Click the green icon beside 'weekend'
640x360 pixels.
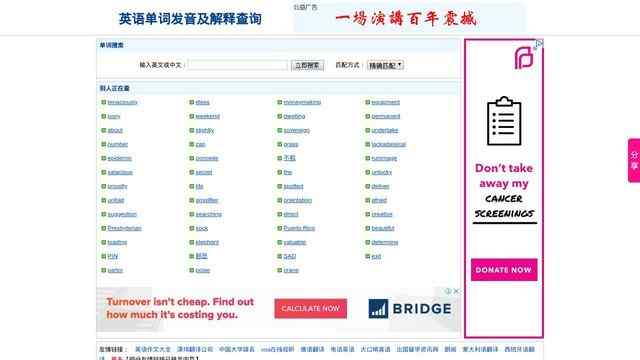point(191,116)
